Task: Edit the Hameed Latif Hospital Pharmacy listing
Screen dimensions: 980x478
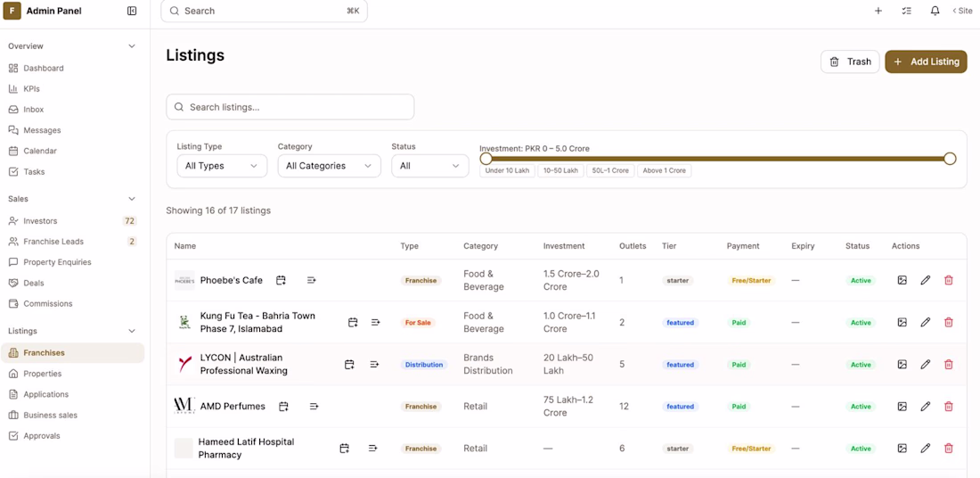Action: pos(926,448)
